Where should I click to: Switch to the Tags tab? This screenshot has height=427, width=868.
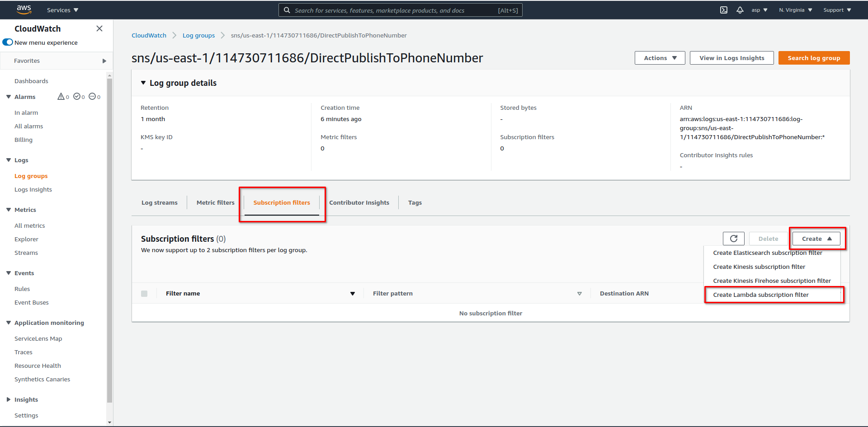pyautogui.click(x=415, y=202)
